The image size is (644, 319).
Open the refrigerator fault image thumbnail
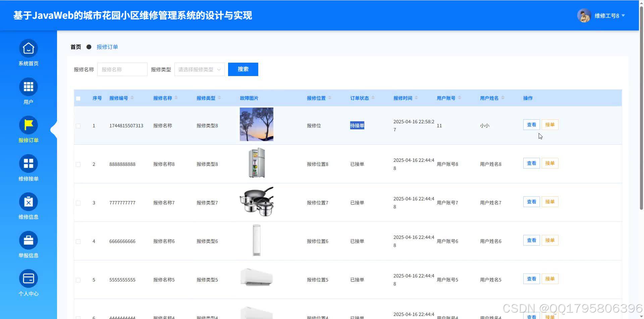[256, 163]
